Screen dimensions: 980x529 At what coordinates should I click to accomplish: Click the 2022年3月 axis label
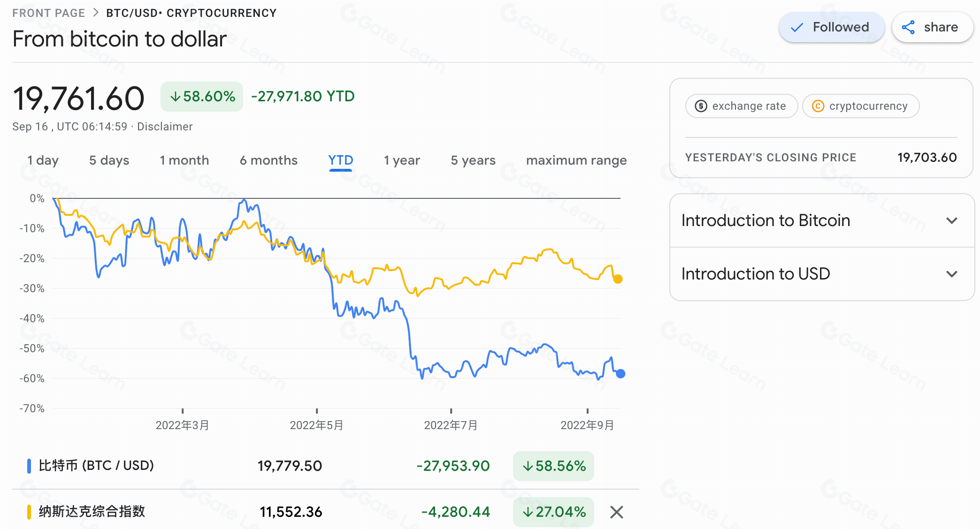tap(182, 425)
